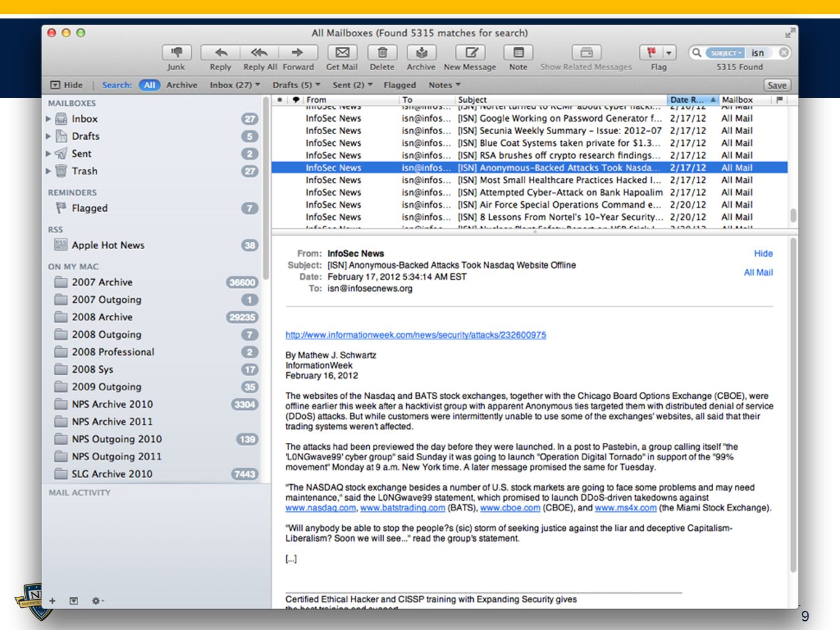Select the 8 Lessons From Nortel's message
The image size is (840, 630).
click(x=530, y=217)
